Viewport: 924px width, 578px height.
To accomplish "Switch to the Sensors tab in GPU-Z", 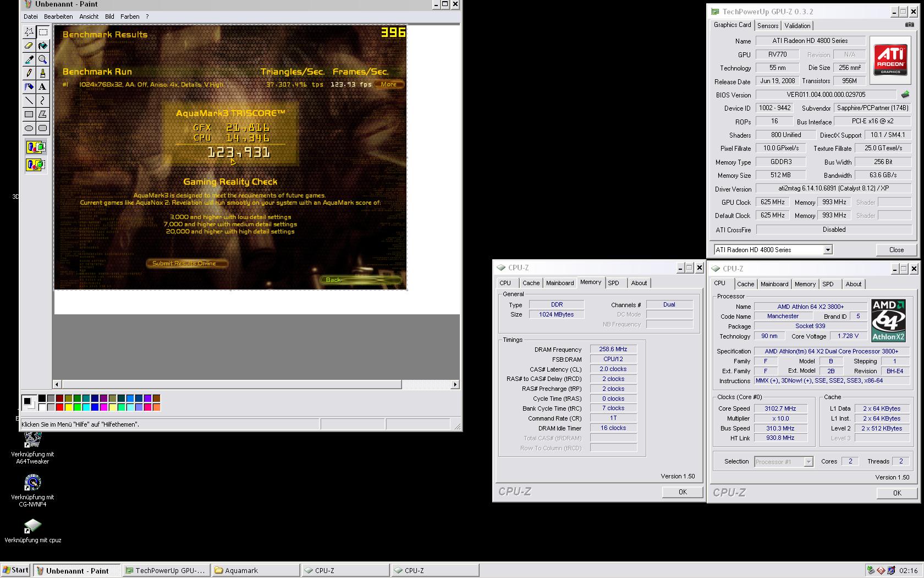I will pos(768,26).
